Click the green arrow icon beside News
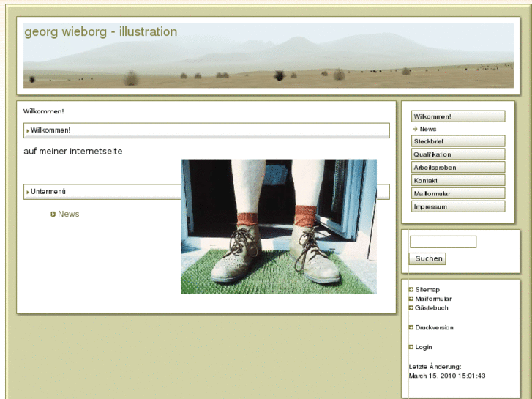532x399 pixels. pos(53,214)
